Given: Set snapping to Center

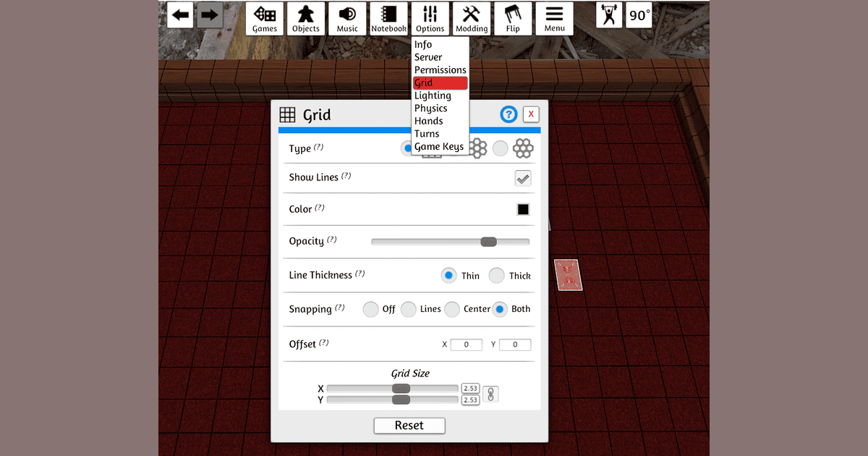Looking at the screenshot, I should coord(451,309).
